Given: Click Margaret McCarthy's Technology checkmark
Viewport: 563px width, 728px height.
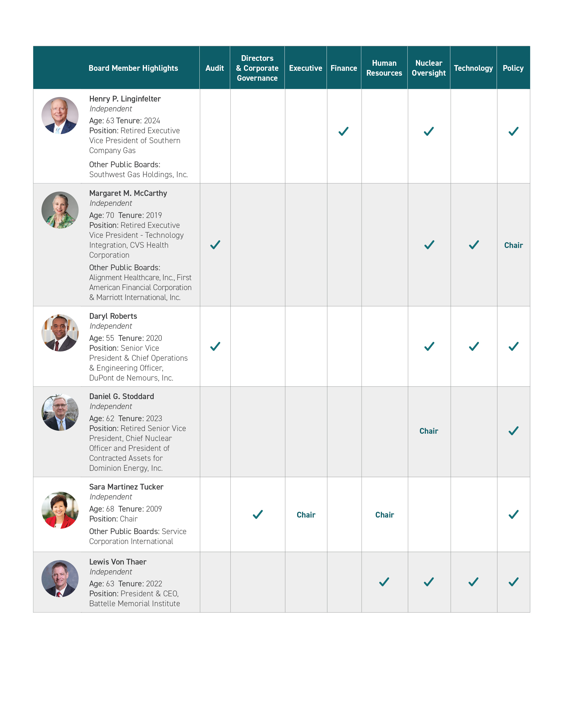Looking at the screenshot, I should [474, 245].
